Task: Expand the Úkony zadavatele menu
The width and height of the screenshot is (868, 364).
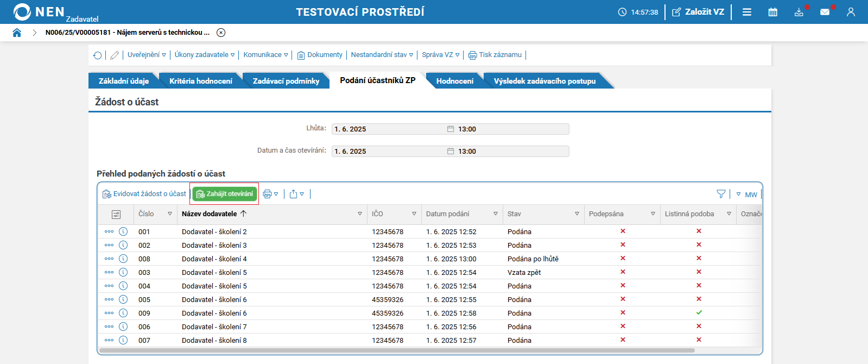Action: [x=205, y=55]
